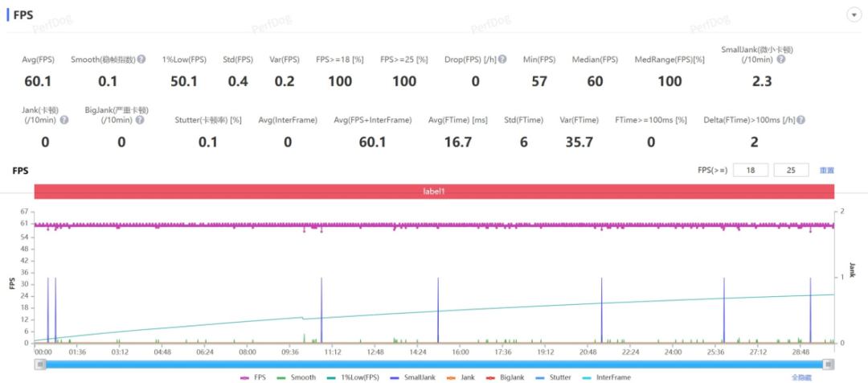Open help icon next to Delta(FTime)>100ms [/h]
Viewport: 868px width, 383px height.
pos(800,120)
